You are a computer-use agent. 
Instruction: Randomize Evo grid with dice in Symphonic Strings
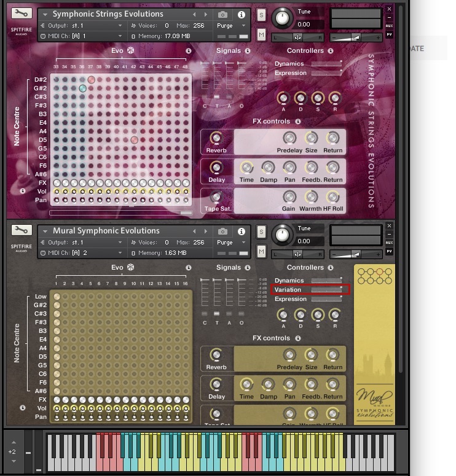pyautogui.click(x=131, y=50)
